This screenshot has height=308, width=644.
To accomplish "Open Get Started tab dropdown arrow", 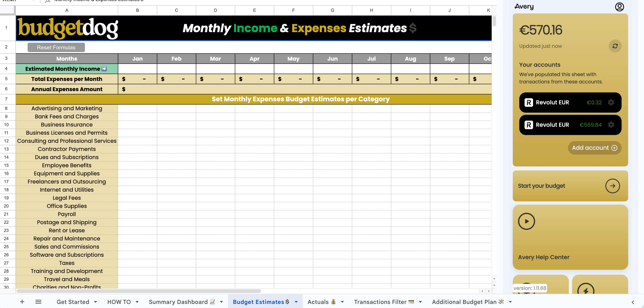I will (x=95, y=302).
